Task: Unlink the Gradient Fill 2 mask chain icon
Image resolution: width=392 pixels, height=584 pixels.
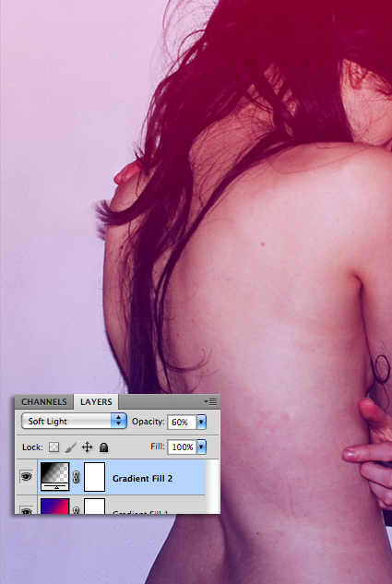Action: (x=77, y=477)
